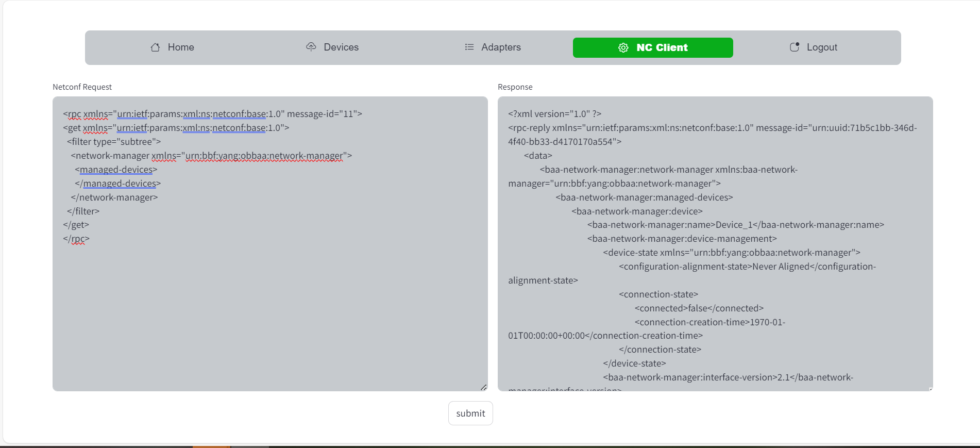The height and width of the screenshot is (448, 980).
Task: Click the list icon beside Adapters
Action: [469, 47]
